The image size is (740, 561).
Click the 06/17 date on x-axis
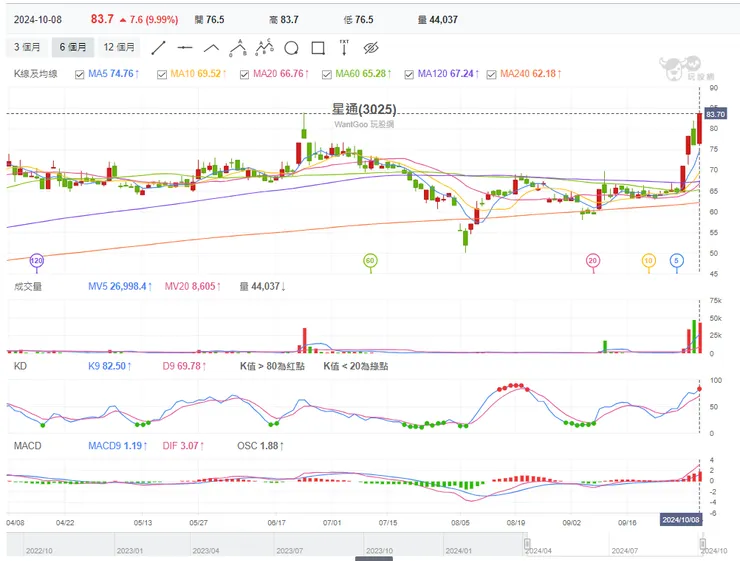click(x=277, y=523)
